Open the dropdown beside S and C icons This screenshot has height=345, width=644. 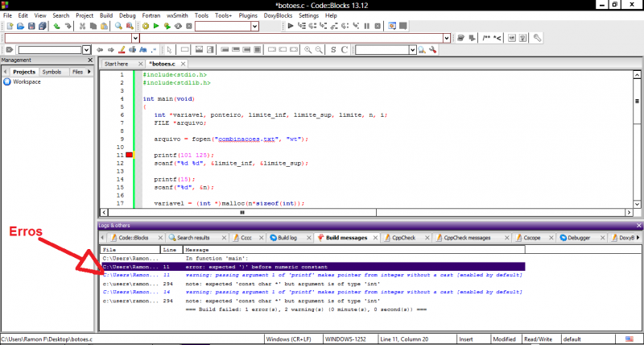(x=413, y=50)
